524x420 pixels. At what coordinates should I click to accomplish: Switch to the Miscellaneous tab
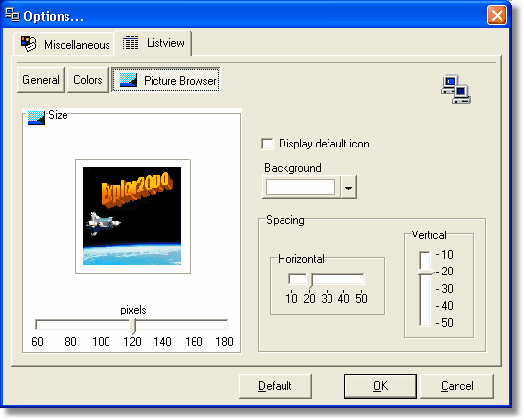(x=65, y=44)
